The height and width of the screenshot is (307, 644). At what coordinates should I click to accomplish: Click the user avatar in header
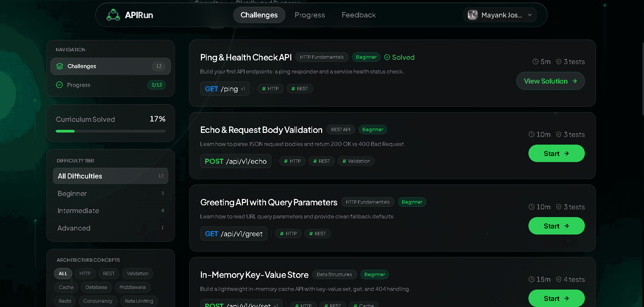[x=473, y=15]
